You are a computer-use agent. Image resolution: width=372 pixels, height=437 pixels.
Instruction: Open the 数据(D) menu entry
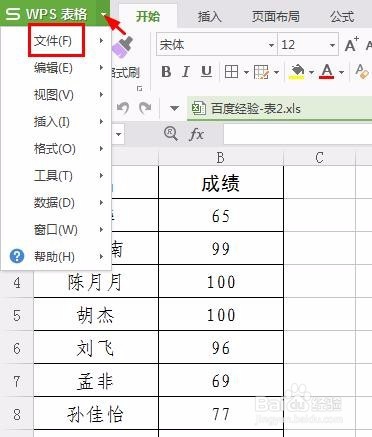(56, 203)
